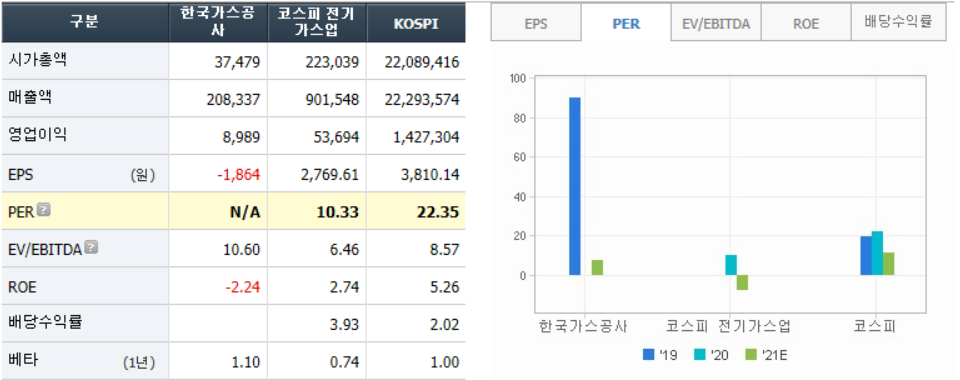
Task: Click the red -2.24 ROE value
Action: click(243, 287)
